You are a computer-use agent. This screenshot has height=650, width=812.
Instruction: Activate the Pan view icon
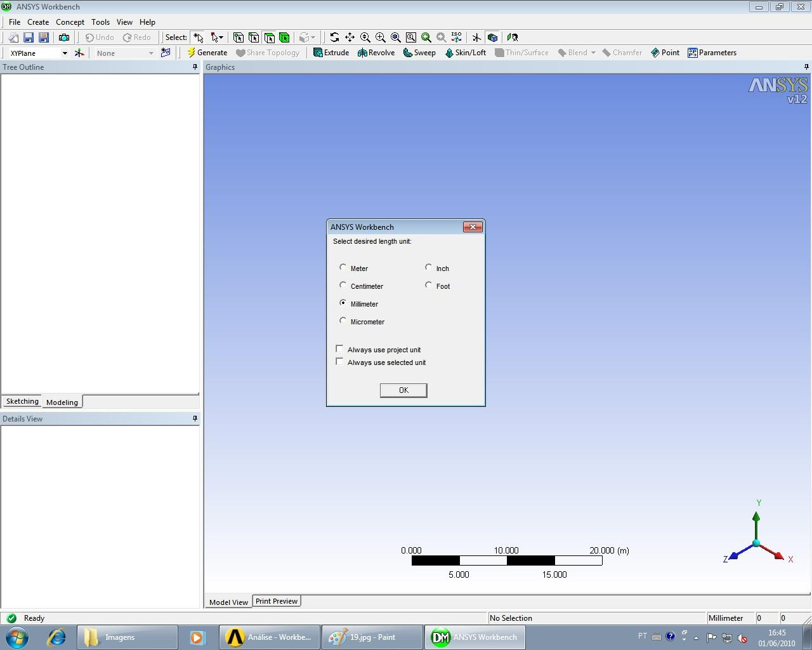point(350,37)
